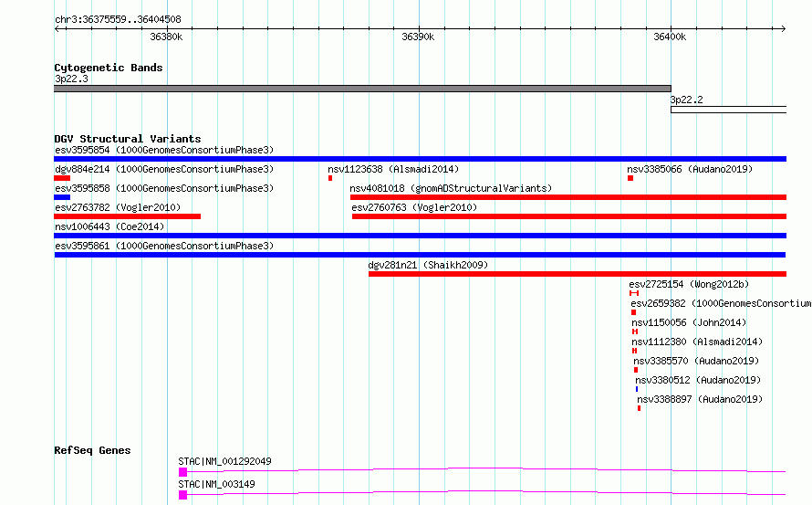Viewport: 812px width, 505px height.
Task: Select the blue esv3595854 variant bar
Action: coord(420,159)
